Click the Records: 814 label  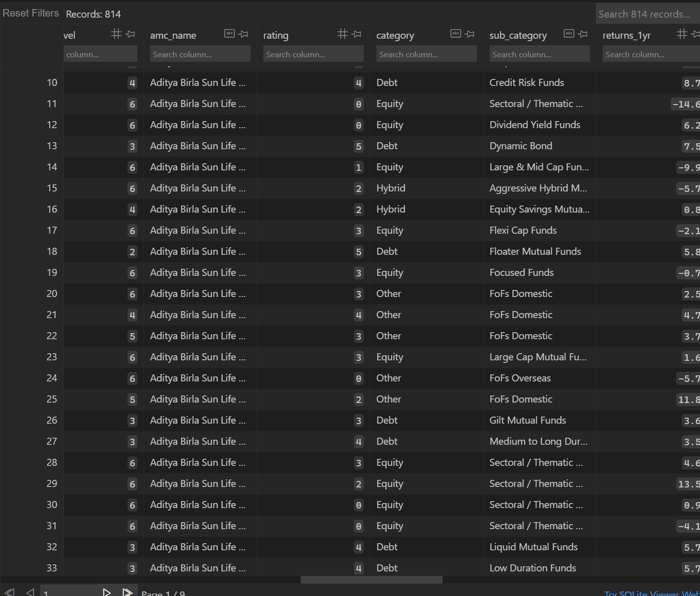click(93, 14)
